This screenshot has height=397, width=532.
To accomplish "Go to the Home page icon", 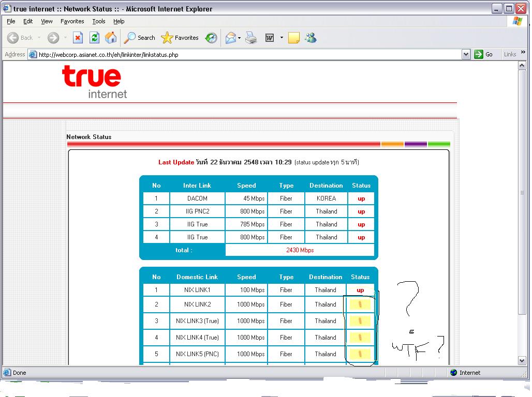I will pyautogui.click(x=111, y=38).
